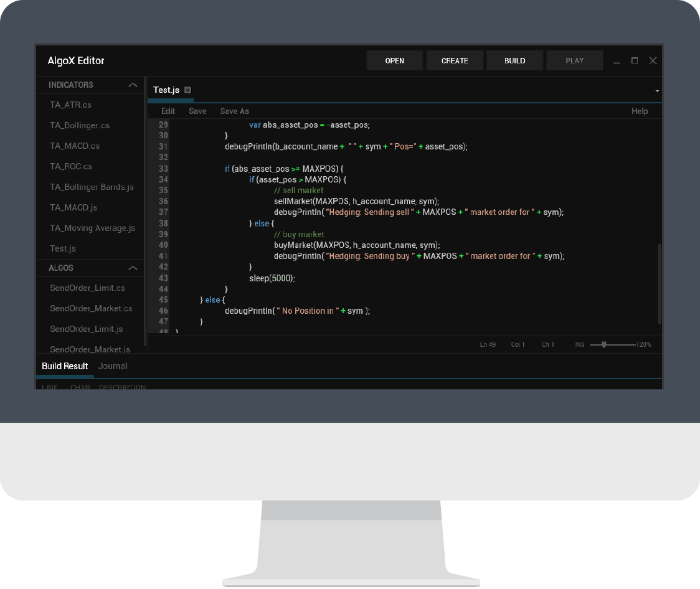Collapse the INDICATORS section
The image size is (700, 589).
(133, 85)
